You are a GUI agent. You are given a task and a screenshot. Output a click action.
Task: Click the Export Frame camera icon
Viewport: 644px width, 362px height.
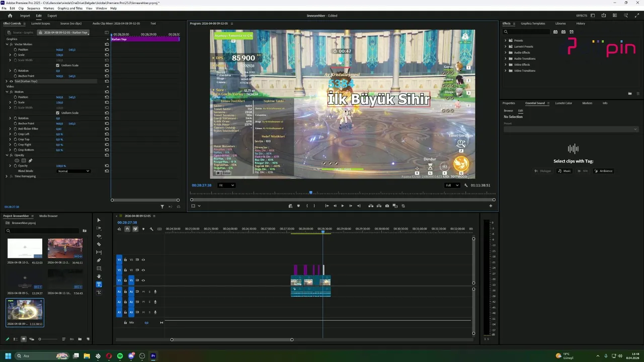pyautogui.click(x=387, y=206)
